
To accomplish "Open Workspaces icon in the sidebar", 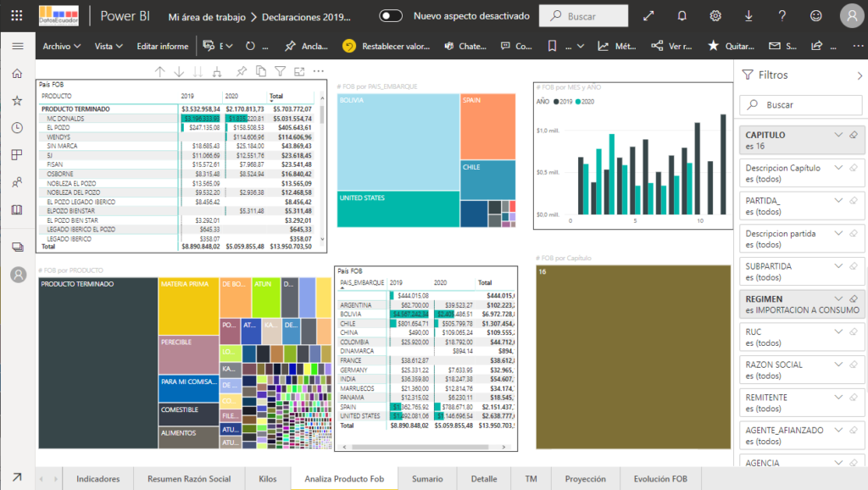I will point(18,247).
